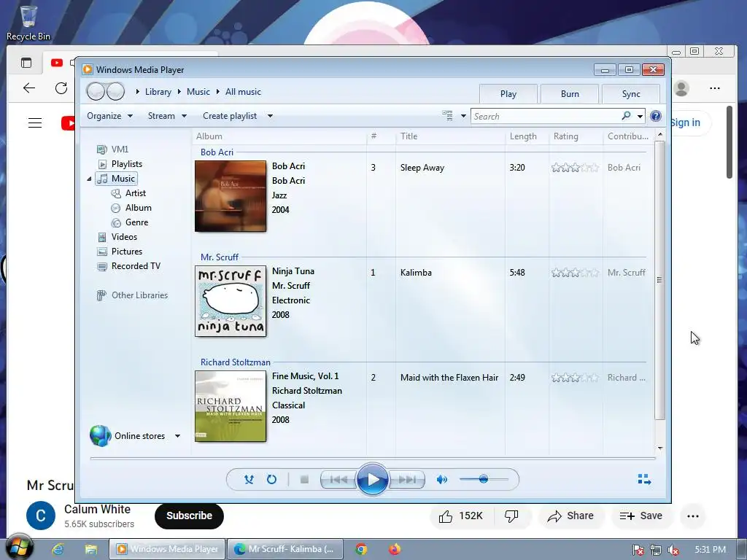The image size is (747, 560).
Task: Open Google Chrome from the taskbar
Action: tap(361, 549)
